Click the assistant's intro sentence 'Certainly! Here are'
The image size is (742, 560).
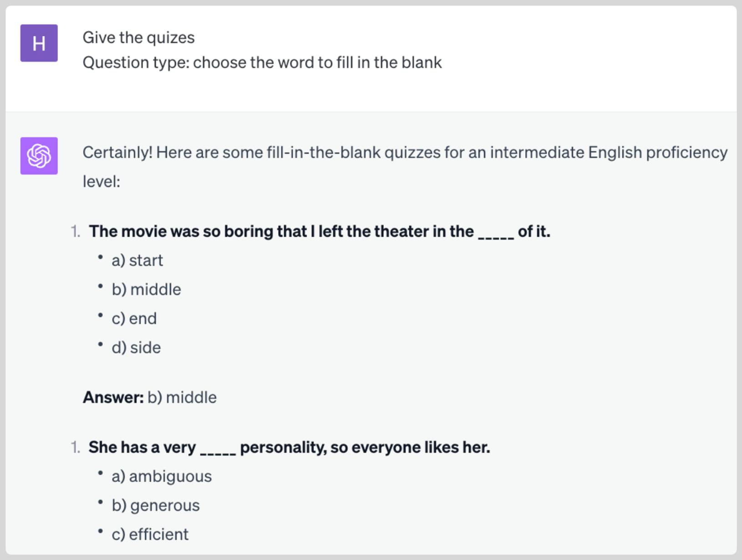point(405,167)
